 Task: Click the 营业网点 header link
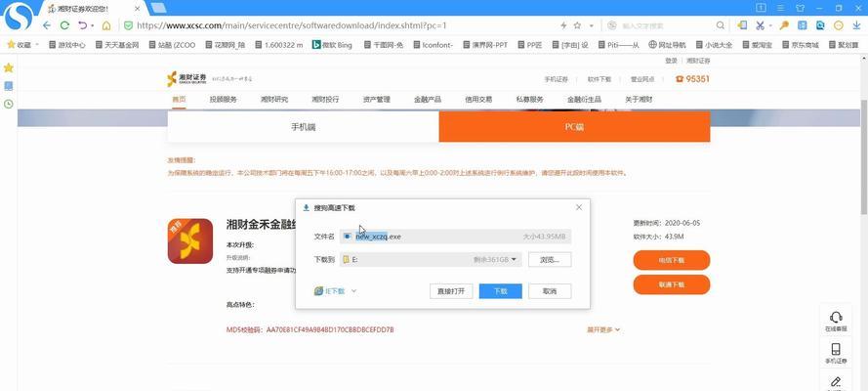tap(642, 79)
